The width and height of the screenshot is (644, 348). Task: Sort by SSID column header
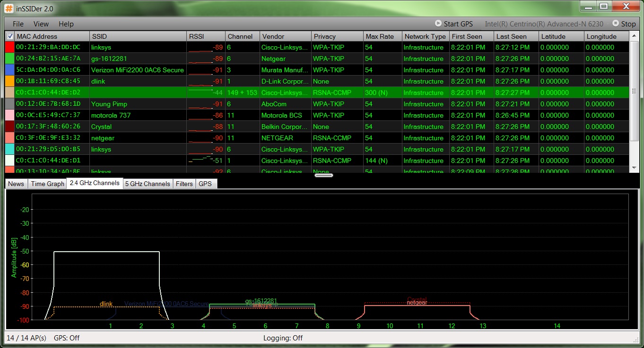[x=138, y=36]
